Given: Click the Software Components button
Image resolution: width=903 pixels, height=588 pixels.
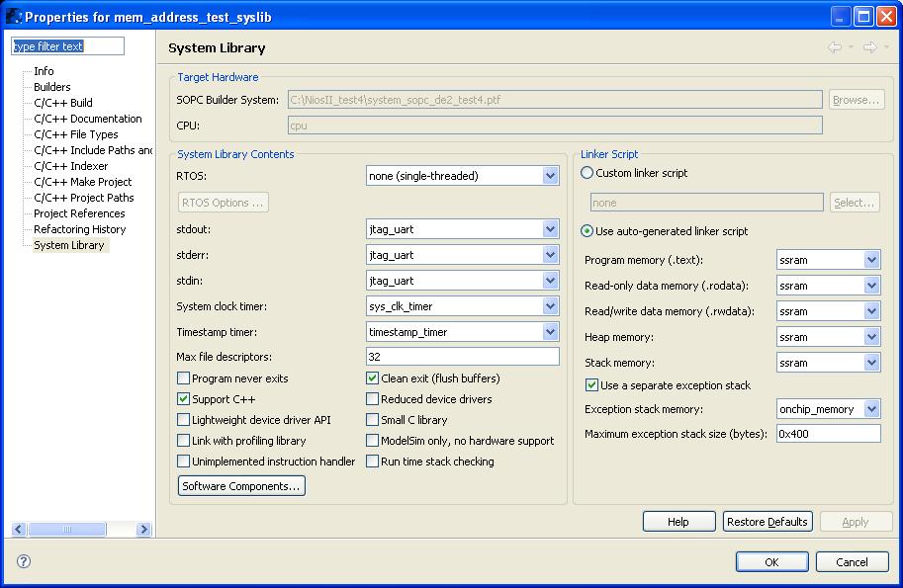Looking at the screenshot, I should click(x=241, y=486).
